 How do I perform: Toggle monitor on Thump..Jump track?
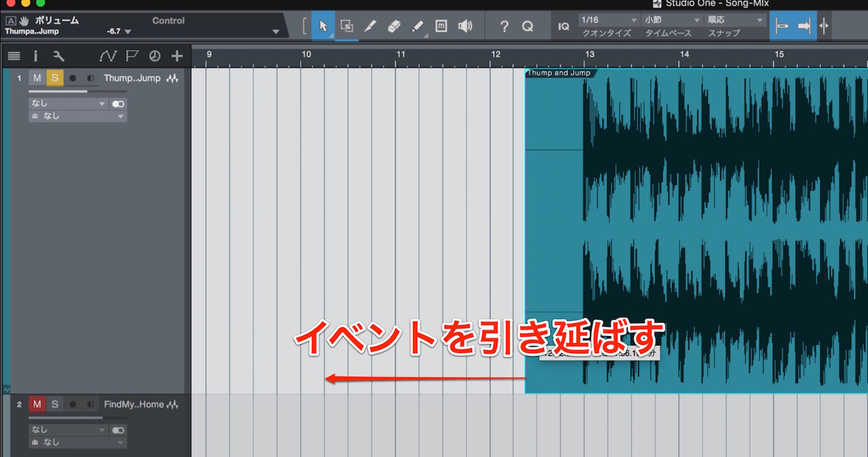[90, 78]
